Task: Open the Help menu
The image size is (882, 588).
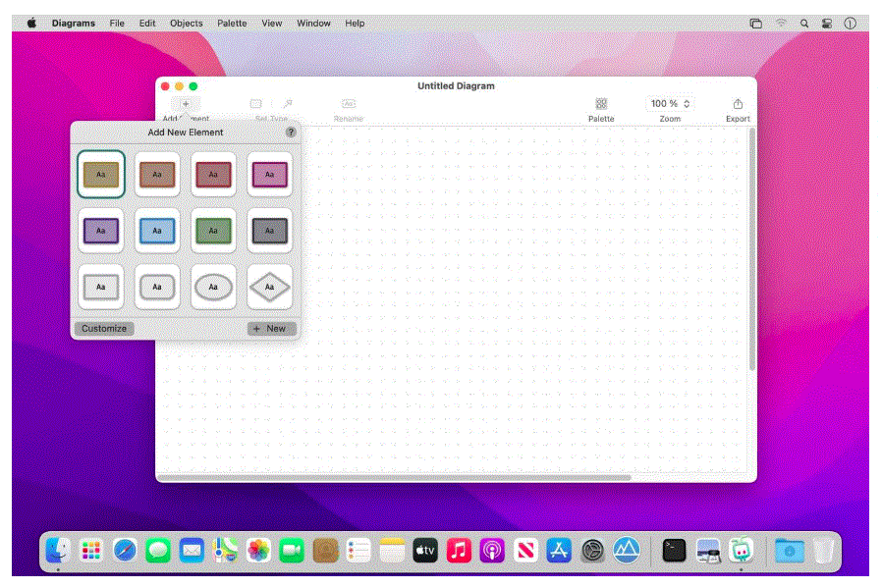Action: pos(355,23)
